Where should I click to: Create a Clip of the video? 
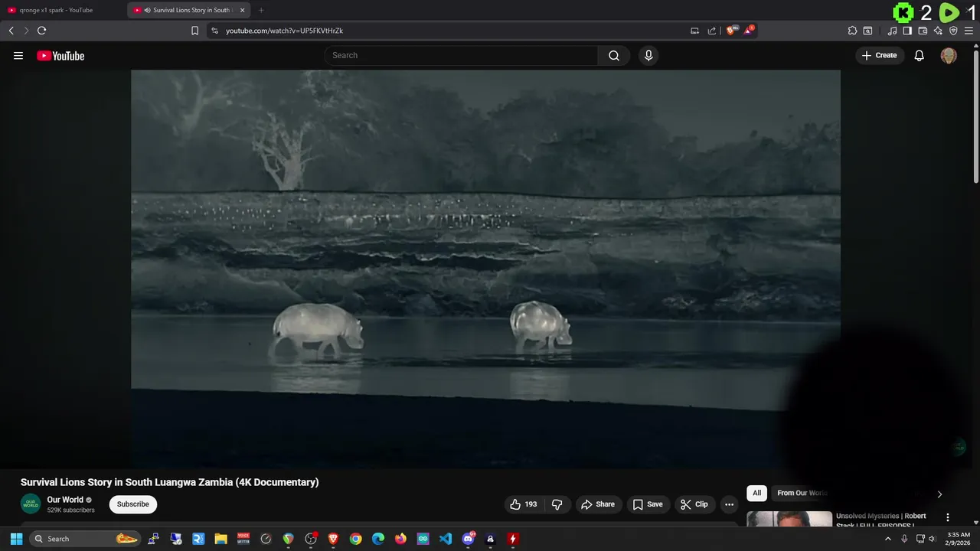point(694,504)
